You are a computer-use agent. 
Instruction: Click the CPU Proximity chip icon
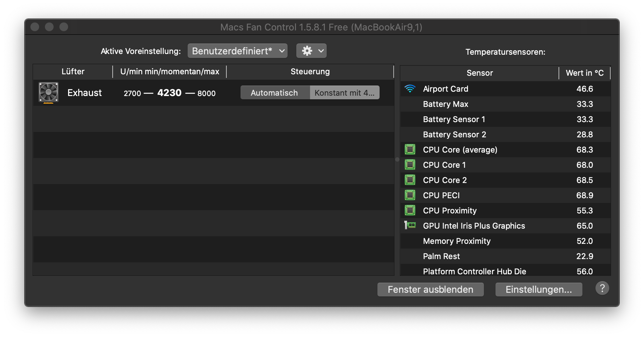tap(410, 211)
